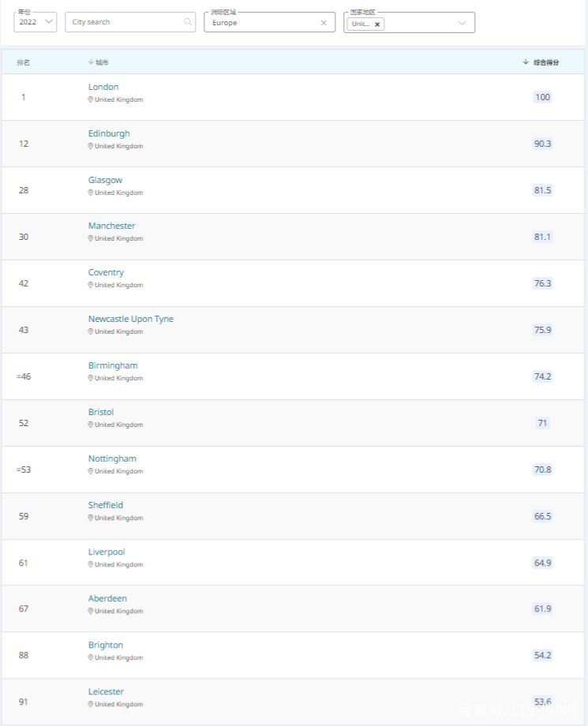Open the Newcastle Upon Tyne link
Viewport: 588px width, 726px height.
(x=130, y=319)
